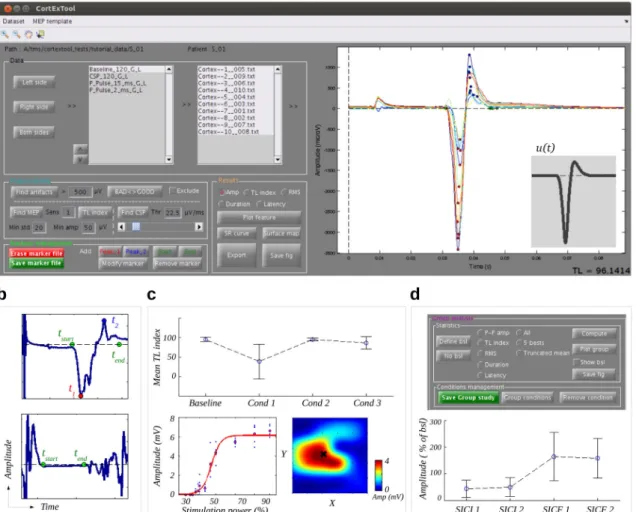Click the file list scrollbar up arrow
The height and width of the screenshot is (512, 636).
coord(277,70)
